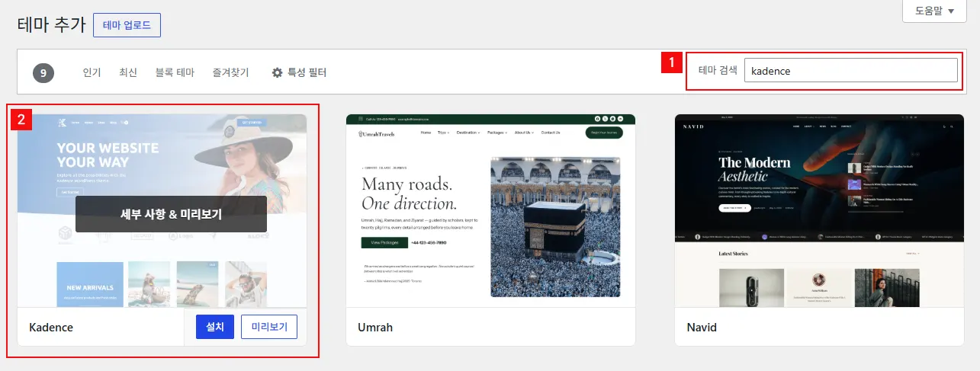Screen dimensions: 980x371
Task: Click the 테마 업로드 button
Action: [x=127, y=24]
